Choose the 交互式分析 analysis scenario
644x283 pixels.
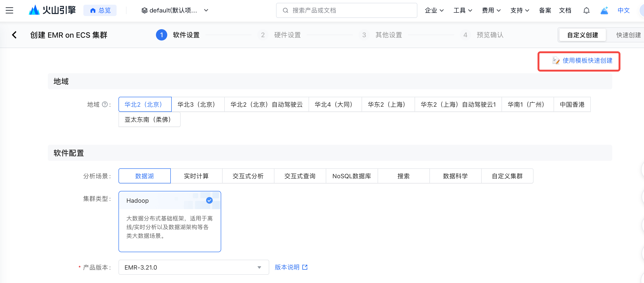(248, 176)
